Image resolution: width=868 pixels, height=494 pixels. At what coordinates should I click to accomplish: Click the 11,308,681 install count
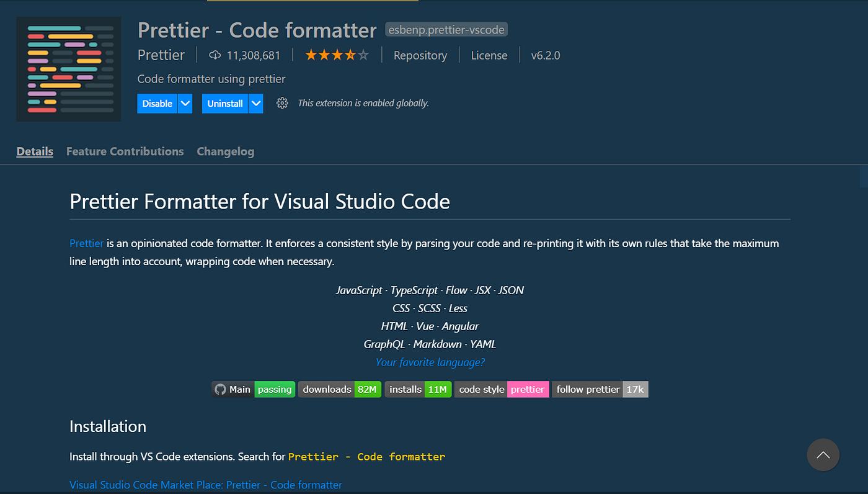coord(254,55)
